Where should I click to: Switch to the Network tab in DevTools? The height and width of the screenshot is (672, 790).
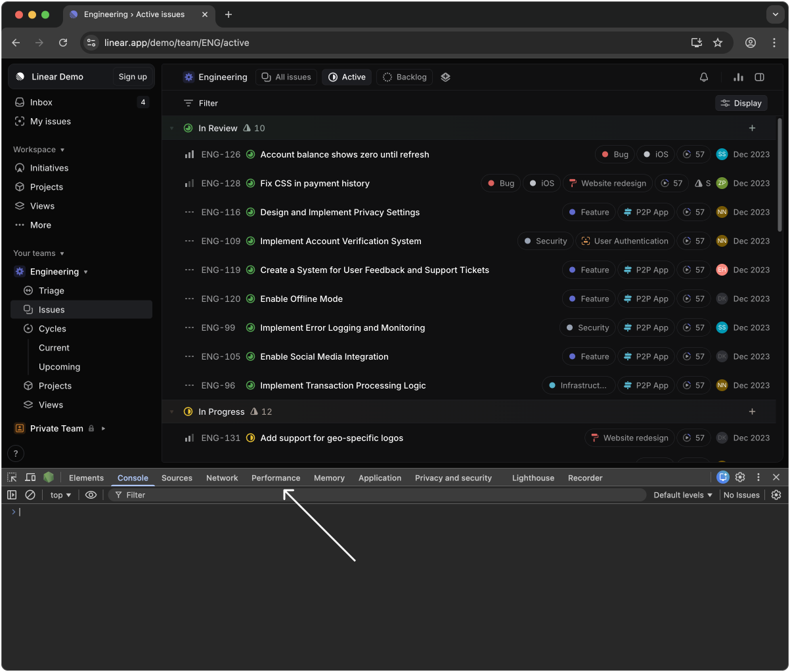pyautogui.click(x=222, y=478)
